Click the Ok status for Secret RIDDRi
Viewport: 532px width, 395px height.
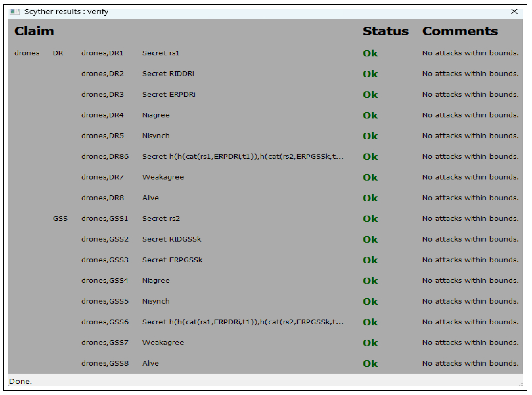point(370,74)
